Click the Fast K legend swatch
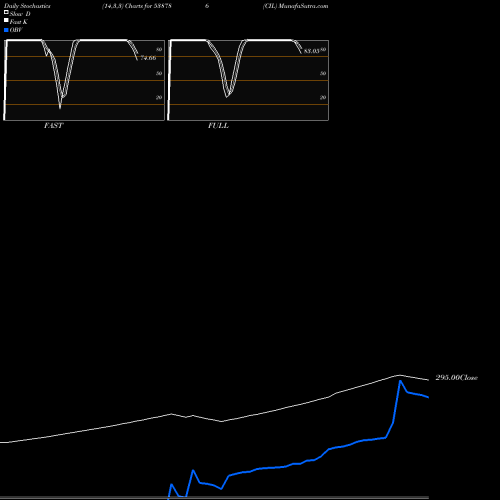500x500 pixels. click(x=6, y=20)
